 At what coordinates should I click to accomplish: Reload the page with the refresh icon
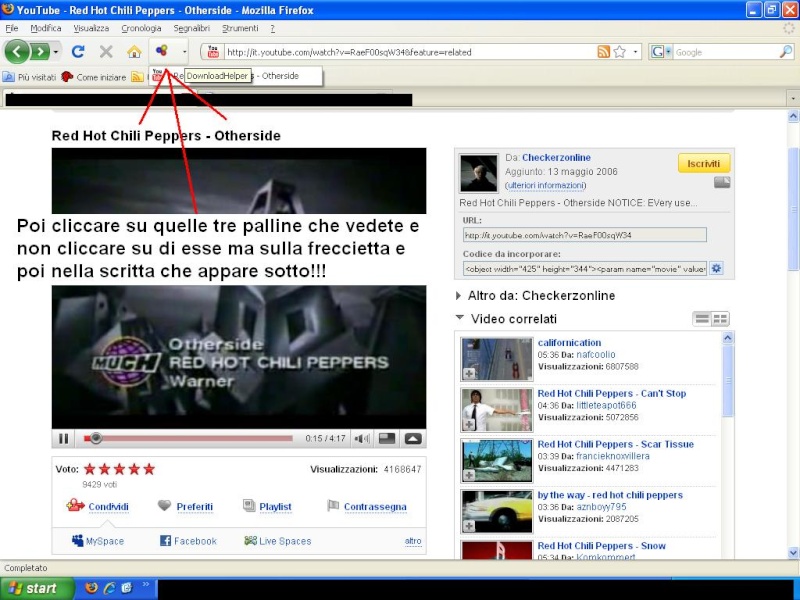[78, 52]
